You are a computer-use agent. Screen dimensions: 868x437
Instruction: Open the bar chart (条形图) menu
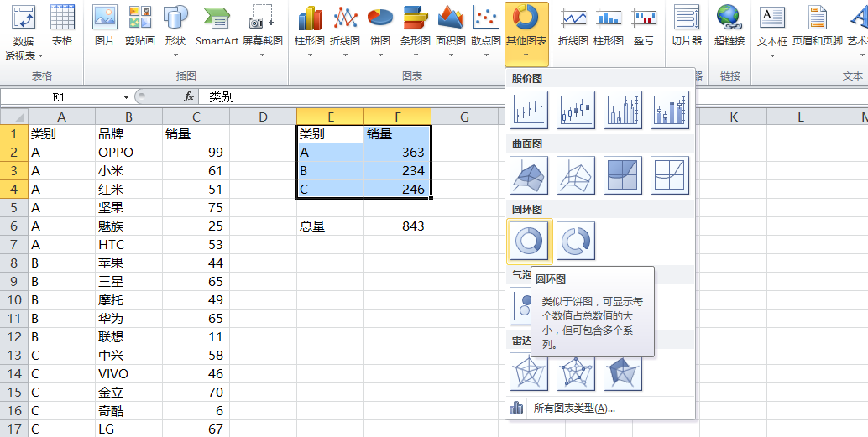pos(416,32)
